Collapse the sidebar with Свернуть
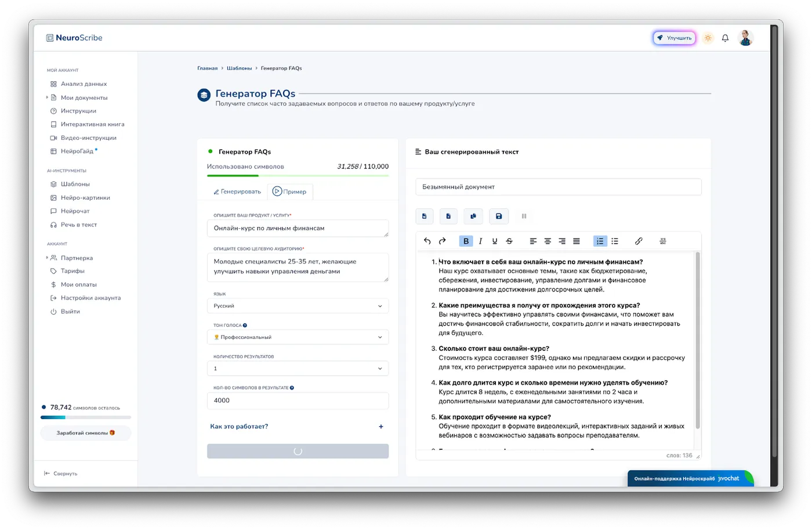812x530 pixels. click(x=61, y=474)
